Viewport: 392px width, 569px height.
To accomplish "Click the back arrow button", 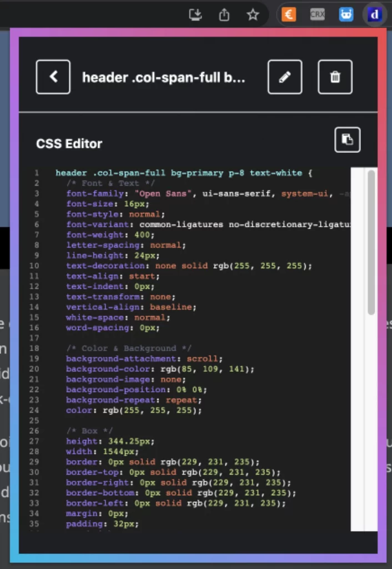I will tap(53, 77).
